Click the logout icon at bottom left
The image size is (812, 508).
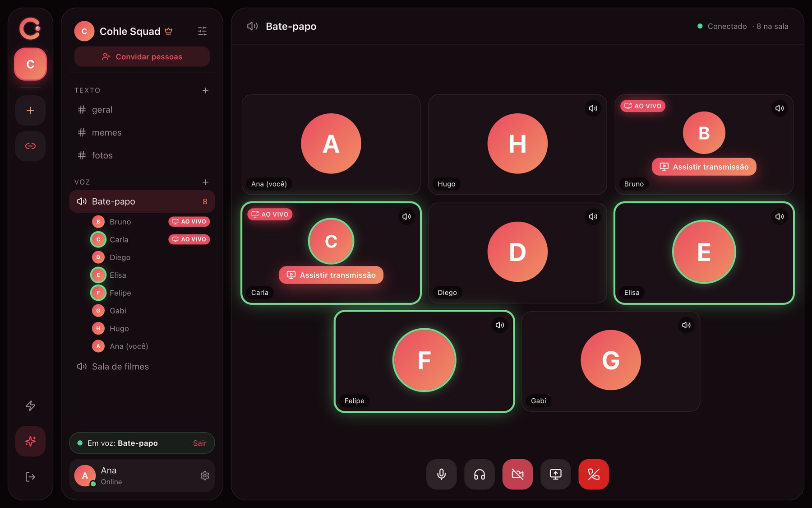tap(30, 477)
